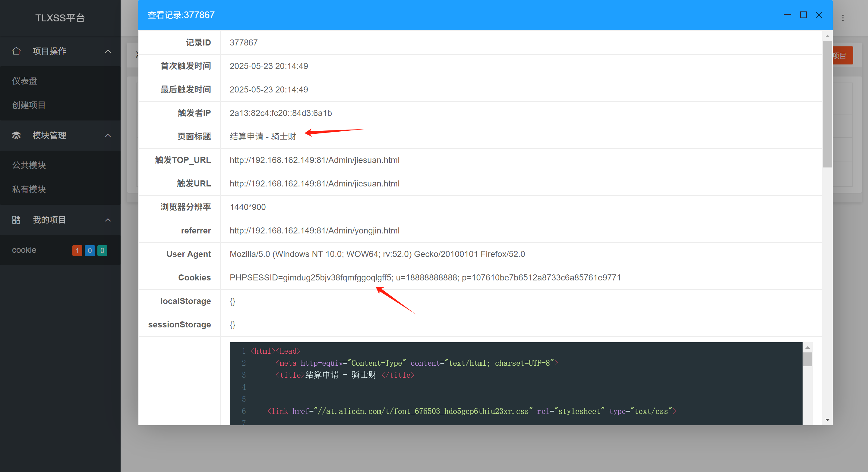Collapse the 项目操作 menu chevron

coord(108,51)
